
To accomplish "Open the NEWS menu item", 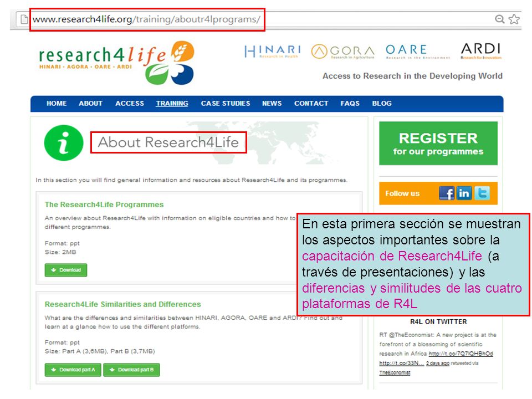I will pyautogui.click(x=272, y=104).
